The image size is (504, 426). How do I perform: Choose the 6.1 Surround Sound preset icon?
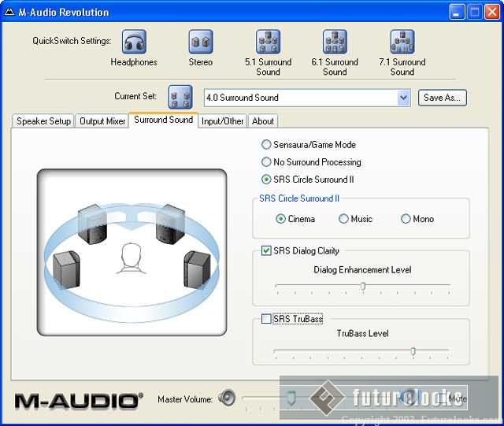[335, 42]
